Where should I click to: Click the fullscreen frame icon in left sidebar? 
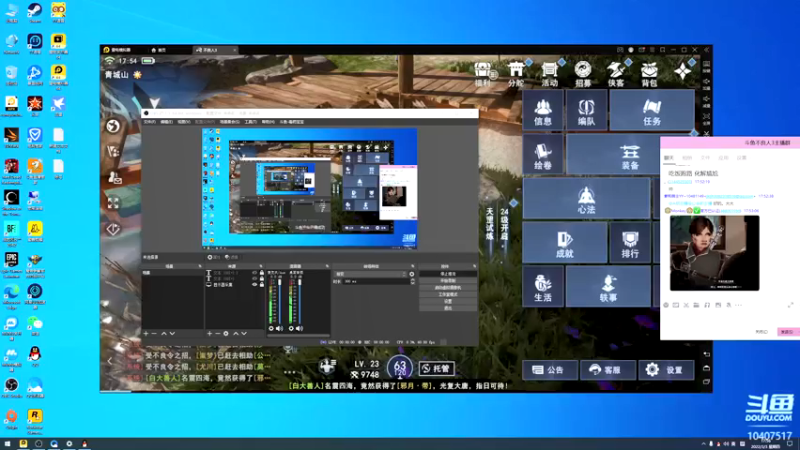point(113,203)
